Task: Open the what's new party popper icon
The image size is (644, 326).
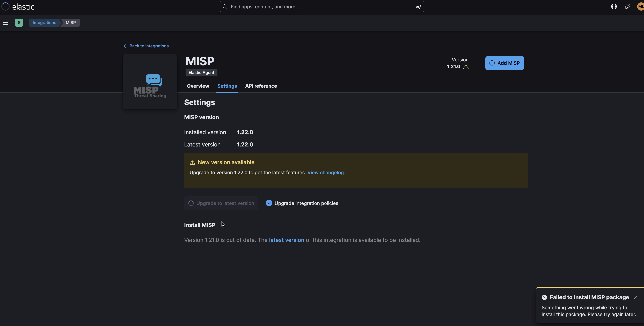Action: (x=627, y=6)
